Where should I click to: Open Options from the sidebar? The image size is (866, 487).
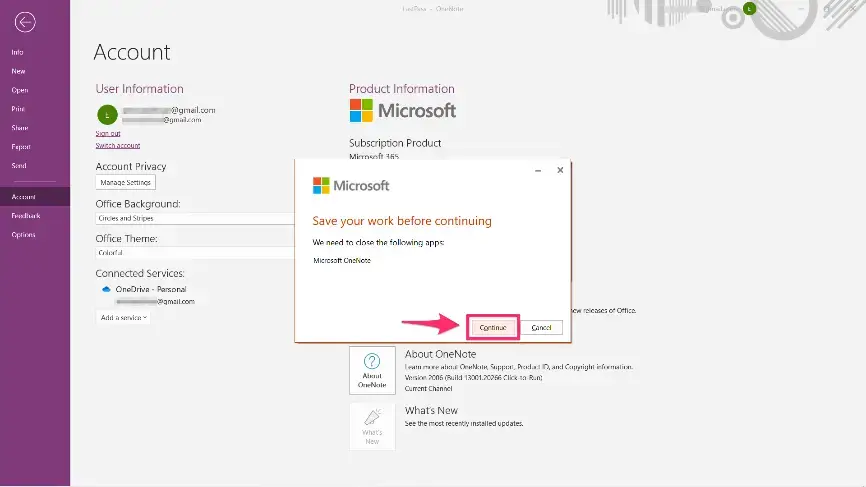tap(23, 235)
